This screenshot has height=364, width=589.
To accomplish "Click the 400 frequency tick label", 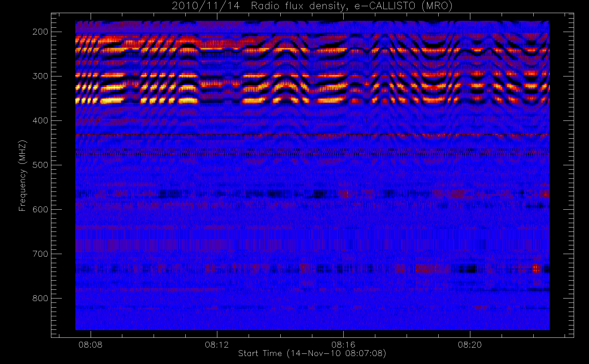I will tap(40, 120).
